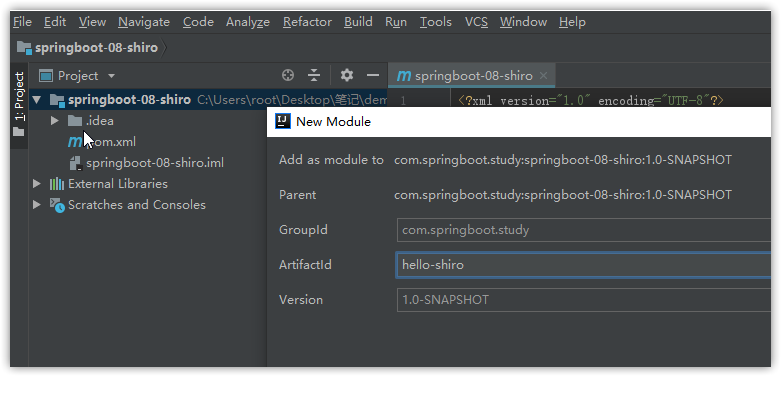Select the pom.xml file

[110, 142]
